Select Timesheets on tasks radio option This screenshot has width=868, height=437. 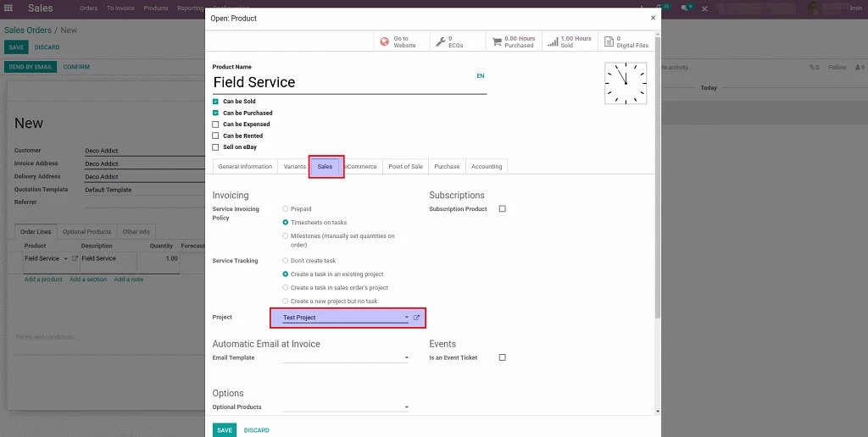tap(285, 223)
